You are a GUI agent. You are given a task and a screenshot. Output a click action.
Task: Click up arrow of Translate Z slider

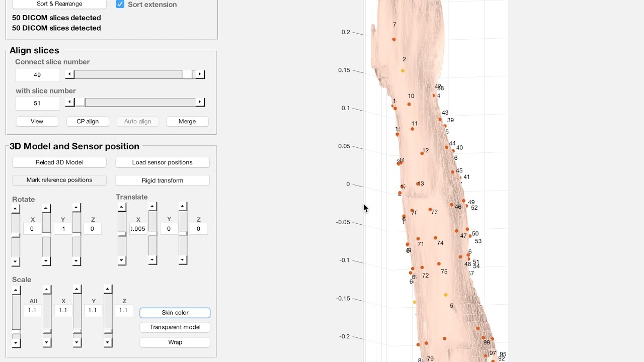coord(183,206)
